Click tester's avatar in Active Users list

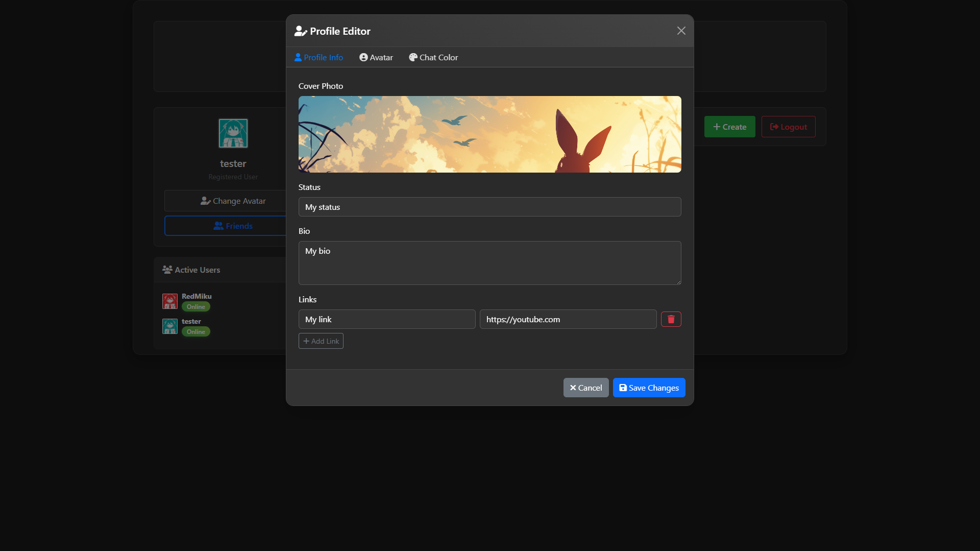click(170, 326)
